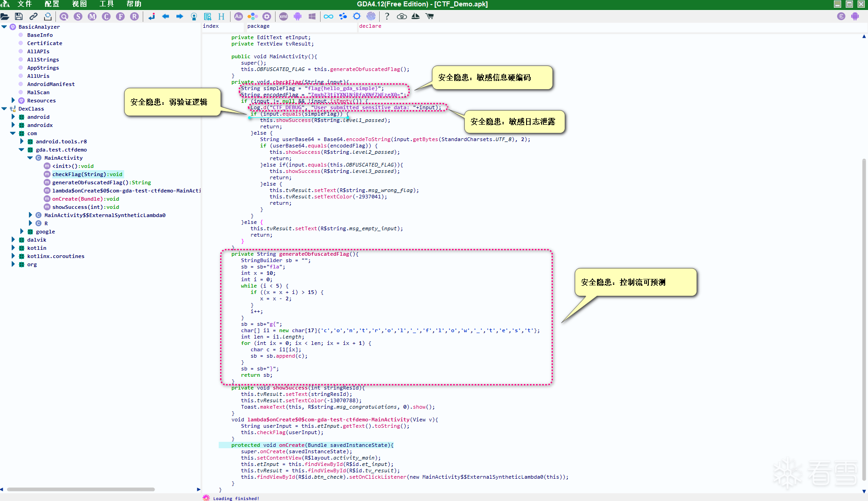
Task: Click the tree panel horizontal scrollbar
Action: 81,490
